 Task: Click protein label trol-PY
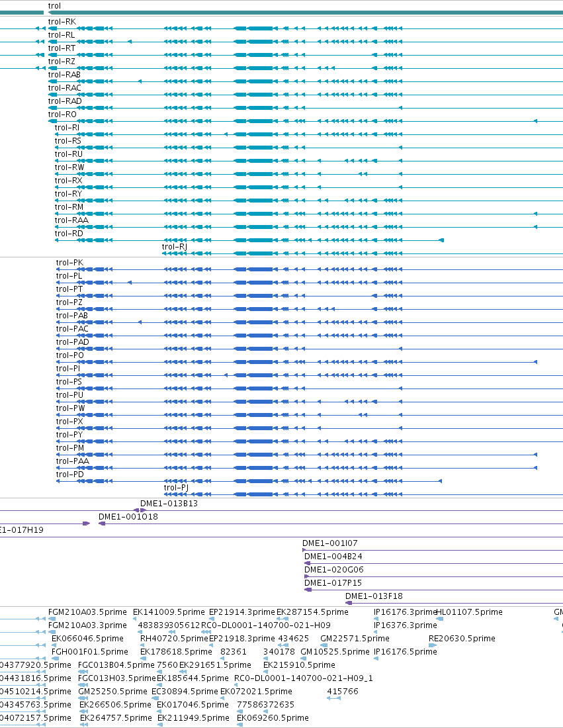[69, 435]
